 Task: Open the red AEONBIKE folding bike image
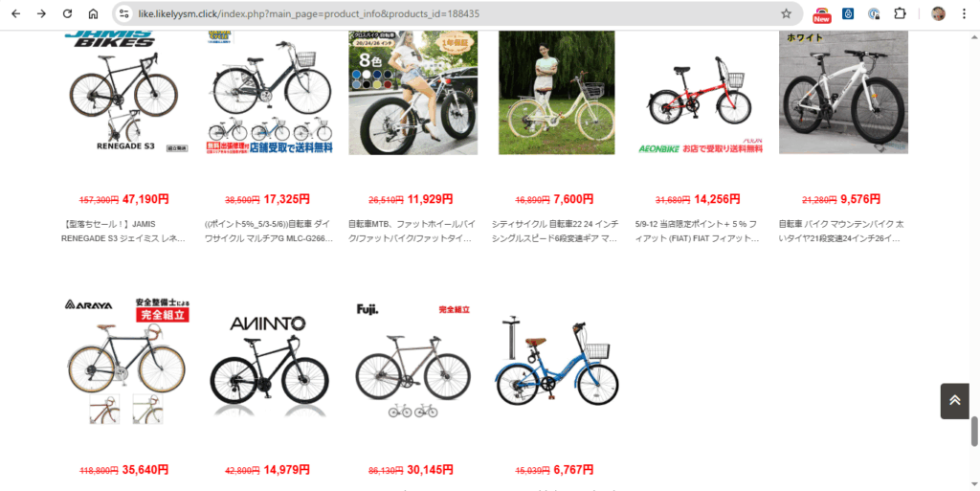tap(701, 93)
